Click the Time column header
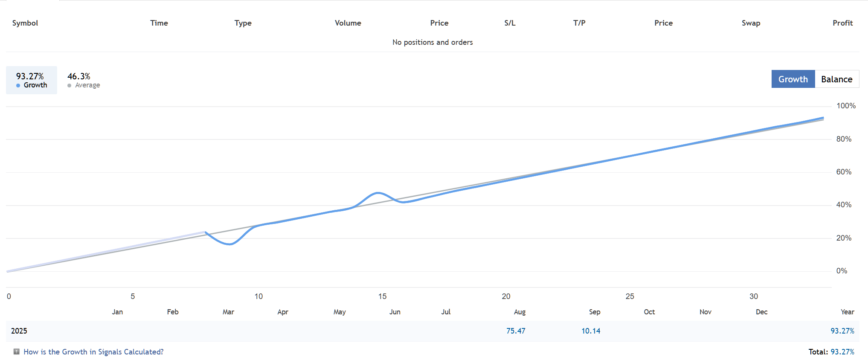 point(159,23)
